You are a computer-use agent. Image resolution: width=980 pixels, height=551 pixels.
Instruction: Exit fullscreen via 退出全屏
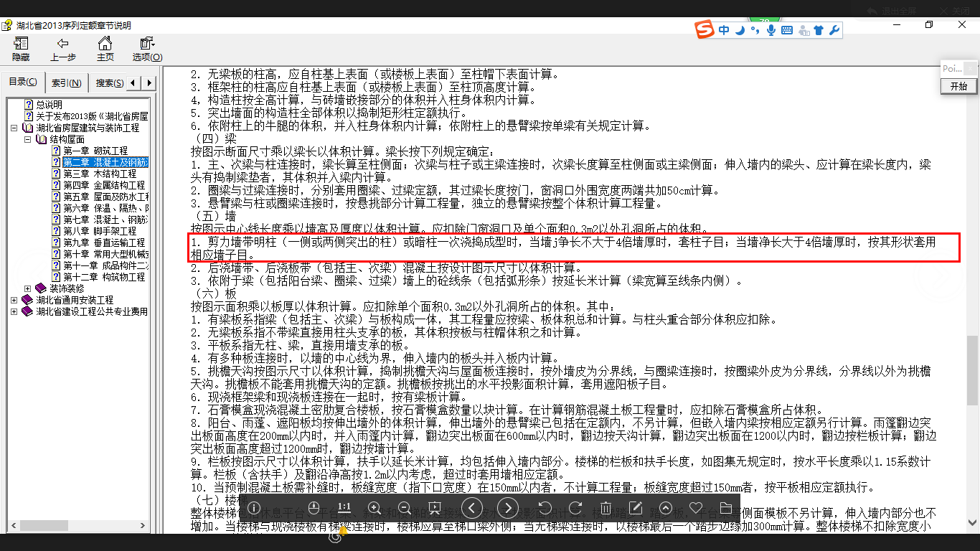click(x=893, y=11)
